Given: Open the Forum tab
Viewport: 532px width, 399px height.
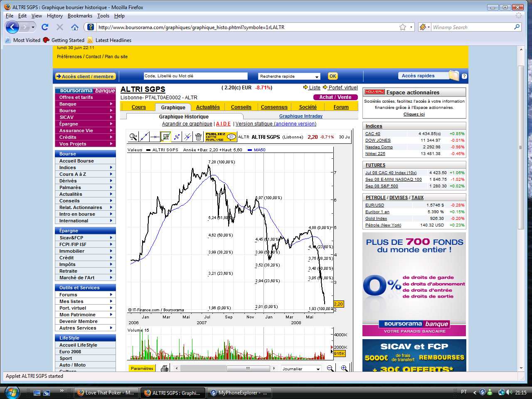Looking at the screenshot, I should pos(341,107).
